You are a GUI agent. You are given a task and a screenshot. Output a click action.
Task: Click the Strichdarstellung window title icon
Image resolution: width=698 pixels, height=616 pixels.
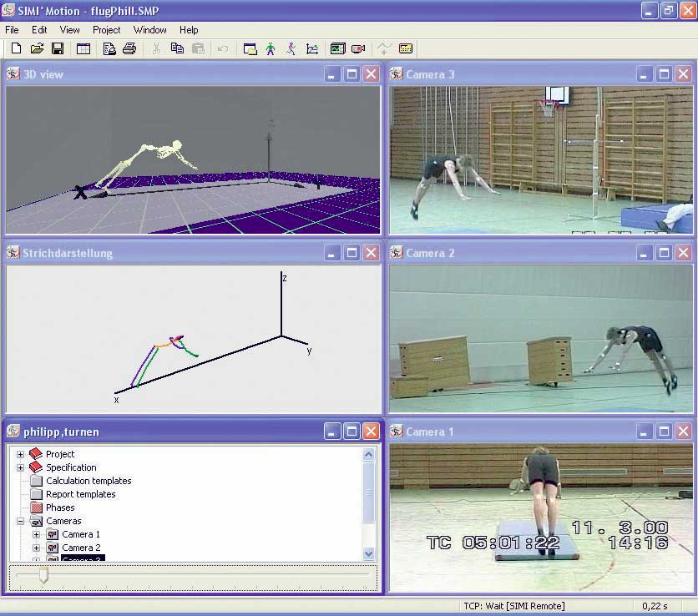click(13, 252)
